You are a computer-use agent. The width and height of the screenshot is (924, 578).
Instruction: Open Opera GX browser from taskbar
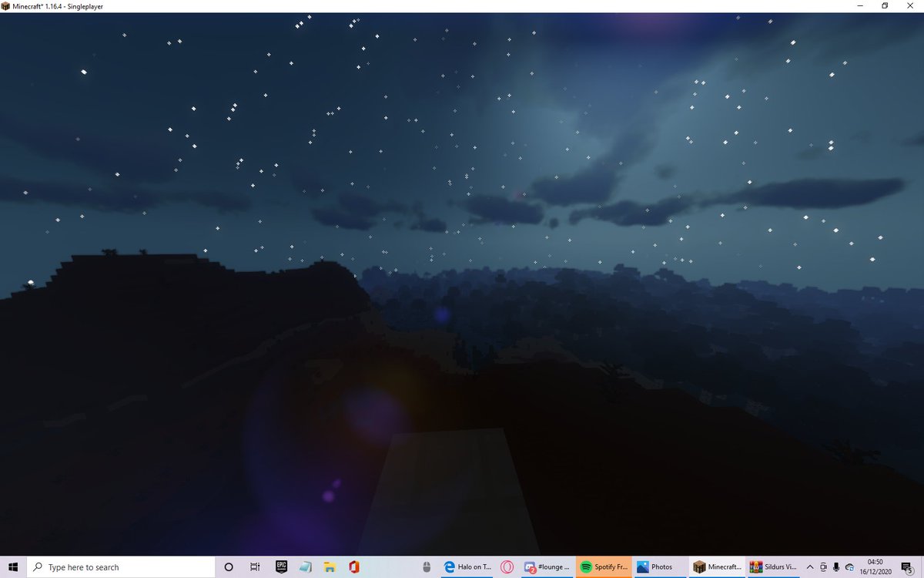(507, 567)
